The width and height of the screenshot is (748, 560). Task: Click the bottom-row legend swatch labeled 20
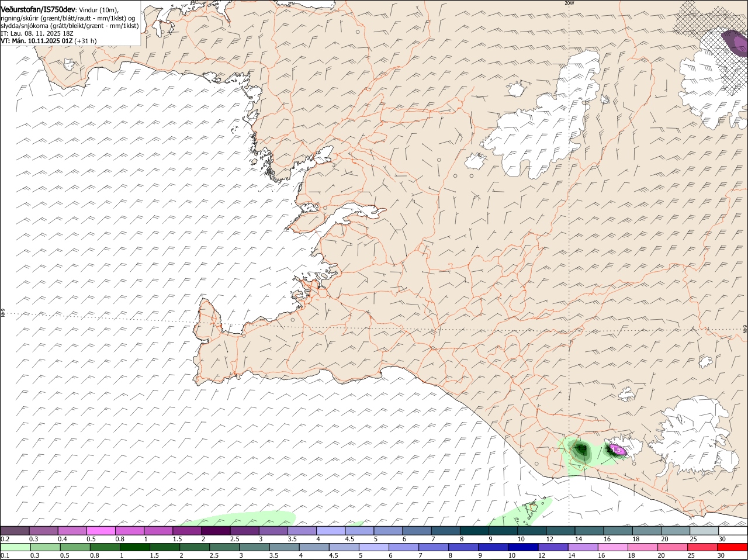673,548
